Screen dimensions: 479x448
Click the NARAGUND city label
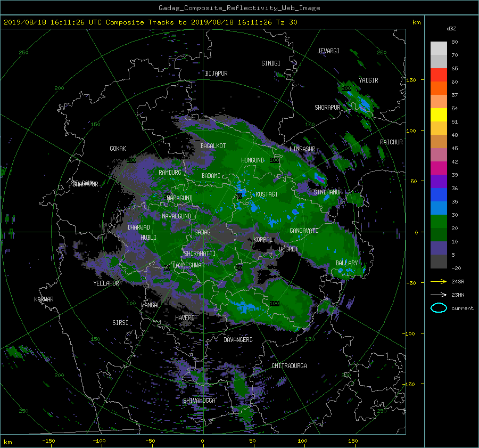click(x=180, y=198)
